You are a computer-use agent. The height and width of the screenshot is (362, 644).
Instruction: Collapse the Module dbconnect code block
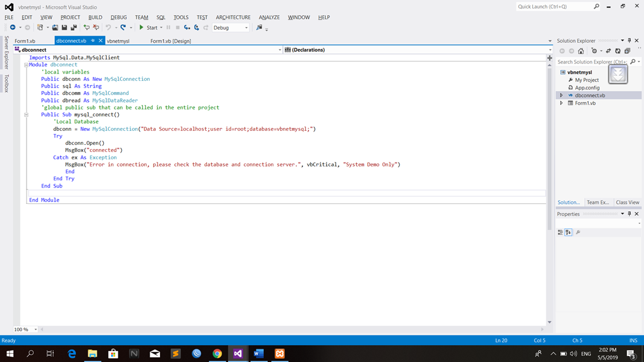point(27,65)
